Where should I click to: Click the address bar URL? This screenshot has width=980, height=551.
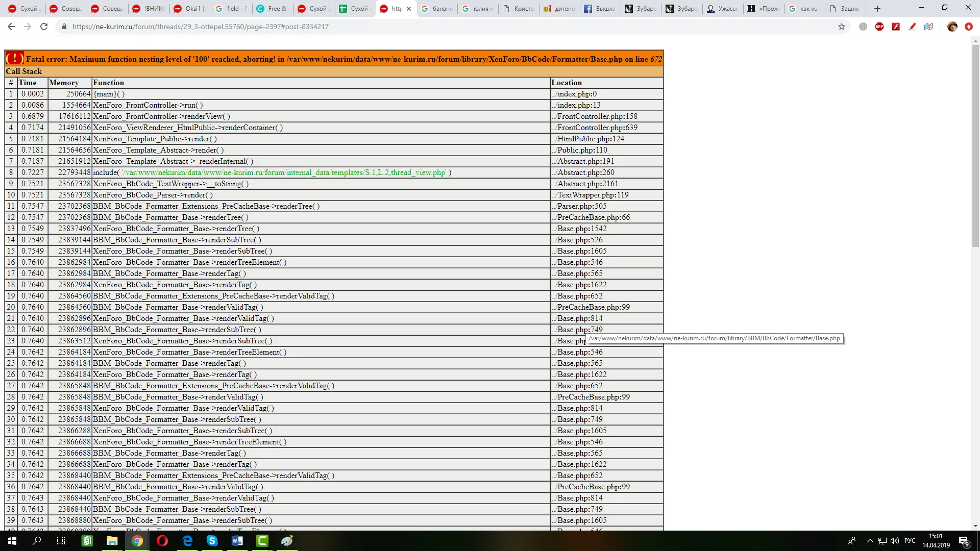point(200,27)
